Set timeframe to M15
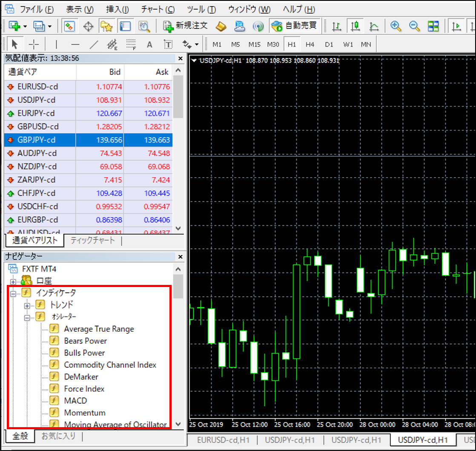 pos(255,45)
